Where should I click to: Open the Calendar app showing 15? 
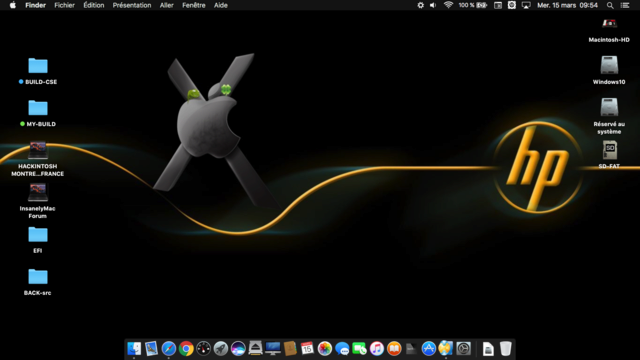[x=307, y=349]
